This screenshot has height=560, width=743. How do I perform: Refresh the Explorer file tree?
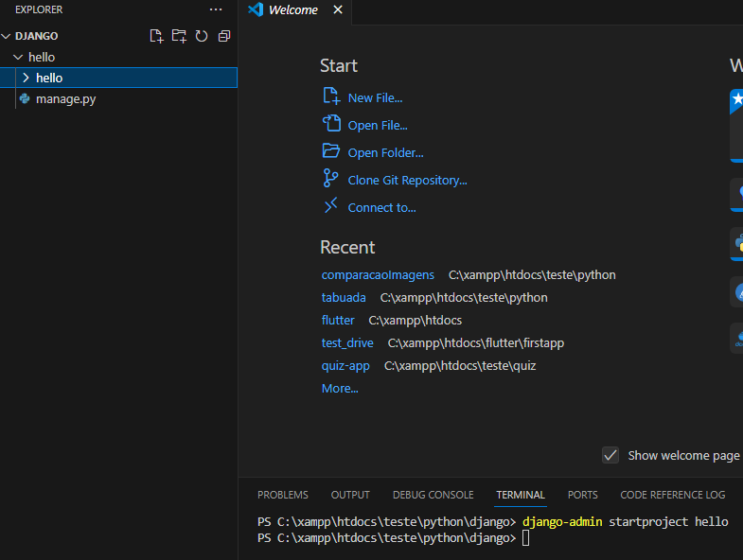click(202, 36)
